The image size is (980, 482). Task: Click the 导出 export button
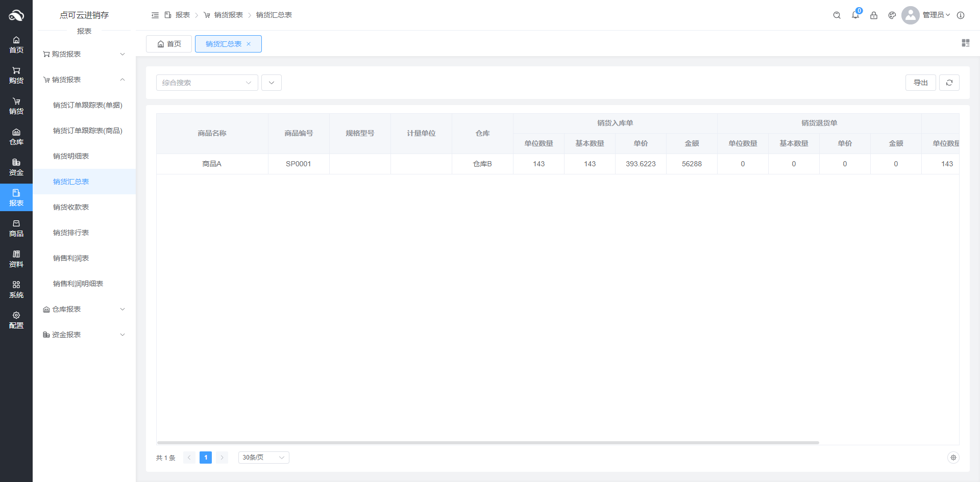pos(920,83)
